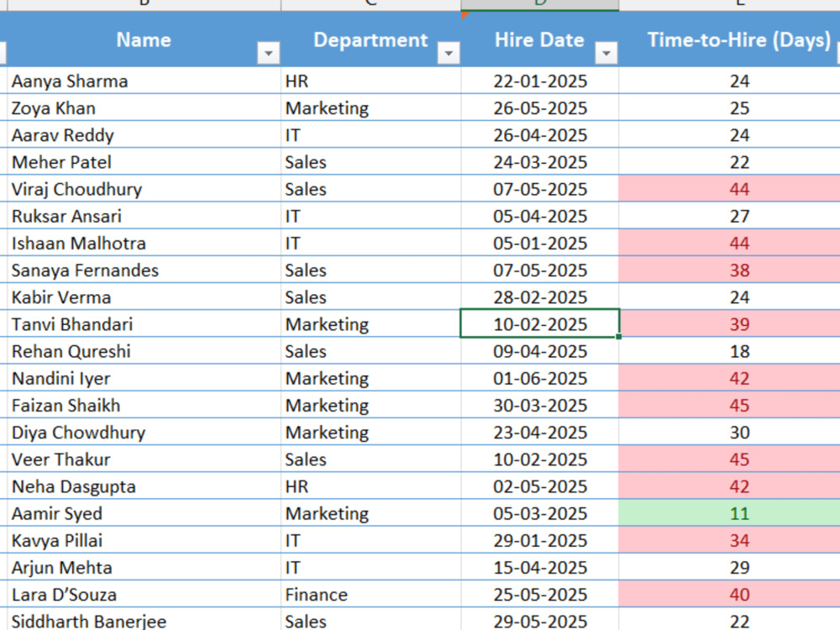The width and height of the screenshot is (840, 630).
Task: Select the Hire Date header cell
Action: [539, 39]
